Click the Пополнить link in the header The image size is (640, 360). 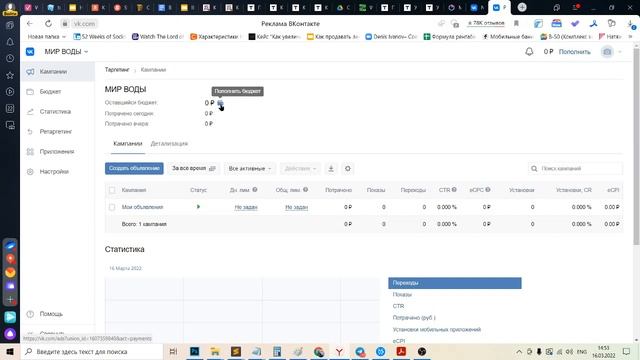click(574, 52)
